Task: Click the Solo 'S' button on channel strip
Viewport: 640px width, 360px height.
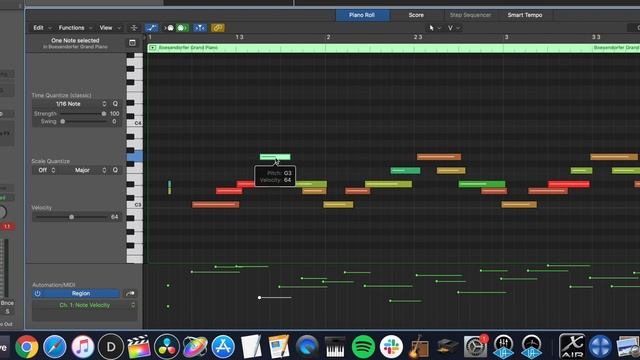Action: click(7, 311)
